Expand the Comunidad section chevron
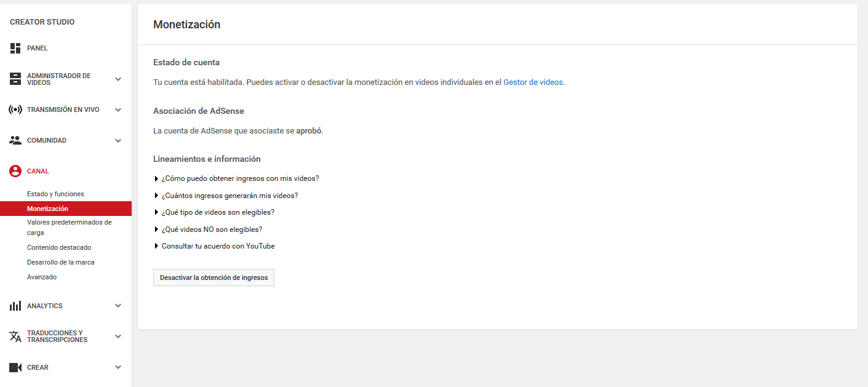868x387 pixels. [x=118, y=140]
